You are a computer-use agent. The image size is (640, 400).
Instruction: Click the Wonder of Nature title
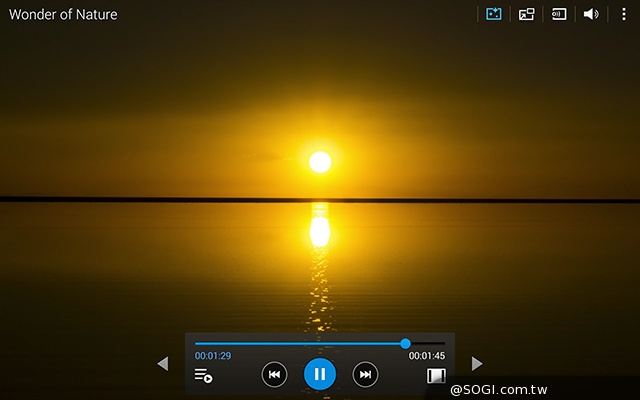pos(63,15)
